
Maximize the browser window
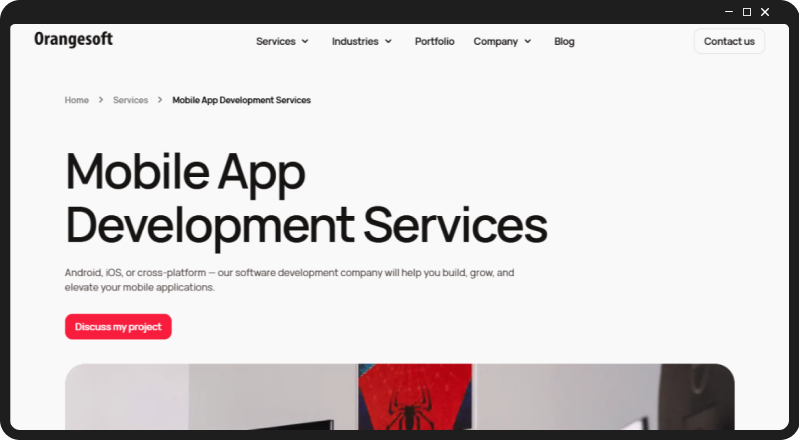pos(746,12)
